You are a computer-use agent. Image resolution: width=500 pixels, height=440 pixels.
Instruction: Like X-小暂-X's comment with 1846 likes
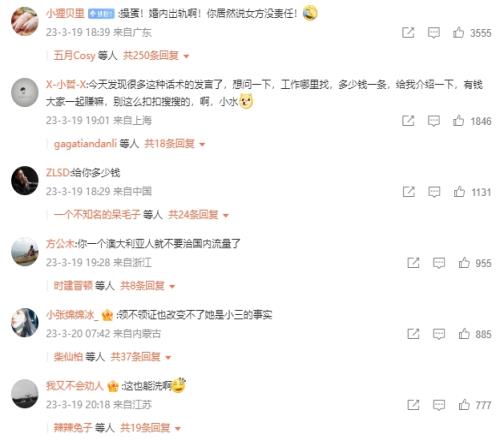(458, 121)
